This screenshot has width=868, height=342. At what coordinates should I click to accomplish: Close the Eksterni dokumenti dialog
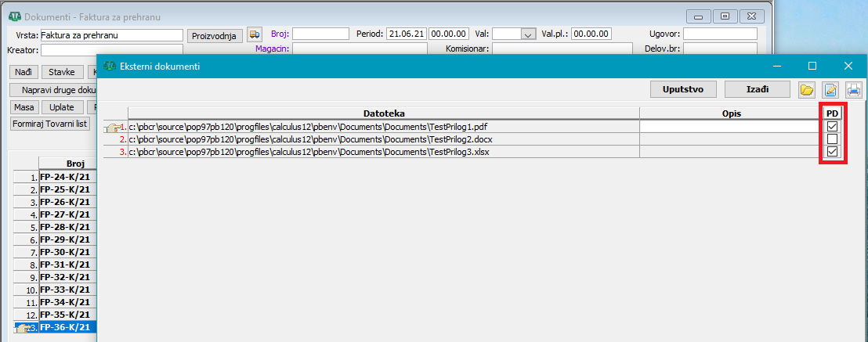[848, 67]
